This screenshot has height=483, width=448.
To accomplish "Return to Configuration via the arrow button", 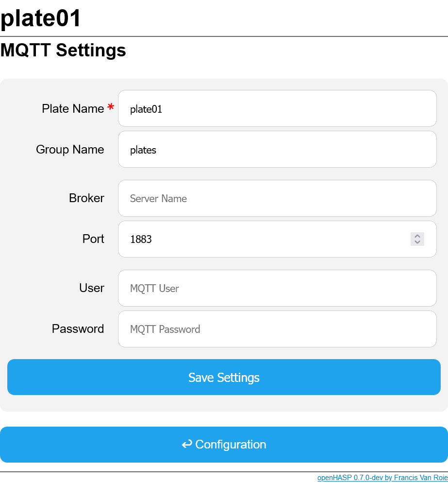I will (224, 445).
